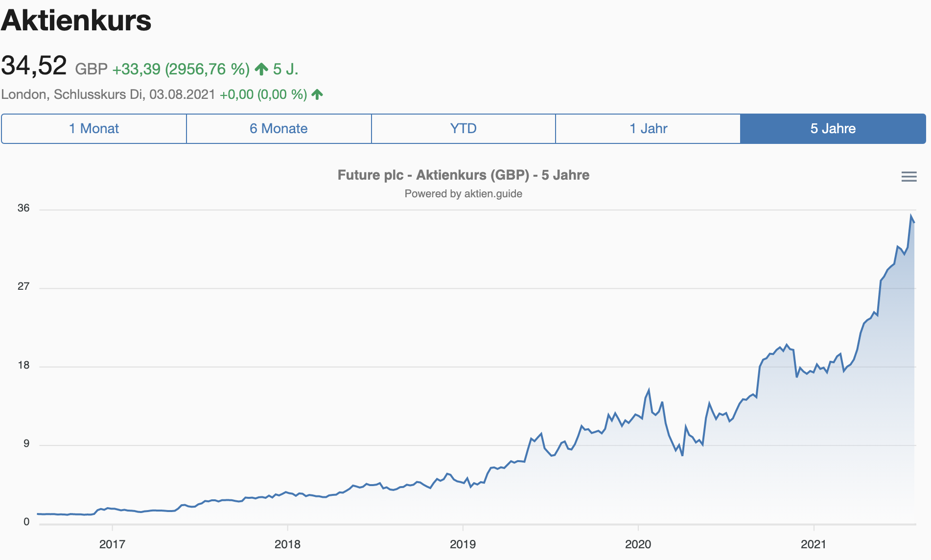Show the YTD price range
The width and height of the screenshot is (931, 560).
pyautogui.click(x=464, y=129)
